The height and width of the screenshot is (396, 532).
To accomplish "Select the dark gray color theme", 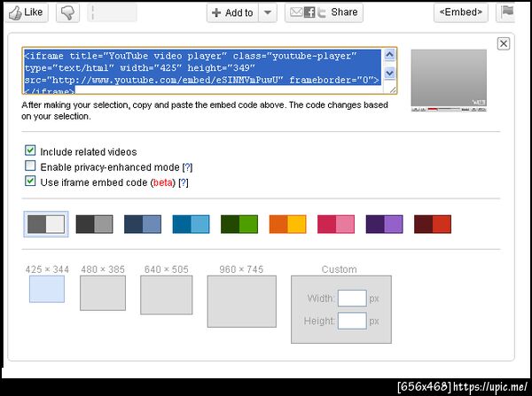I will (x=94, y=224).
